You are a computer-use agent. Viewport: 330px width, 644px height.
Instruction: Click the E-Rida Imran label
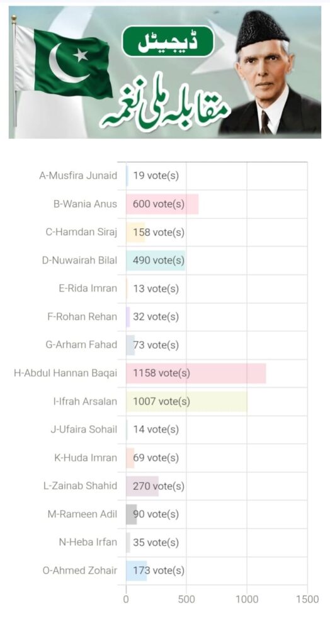click(88, 288)
